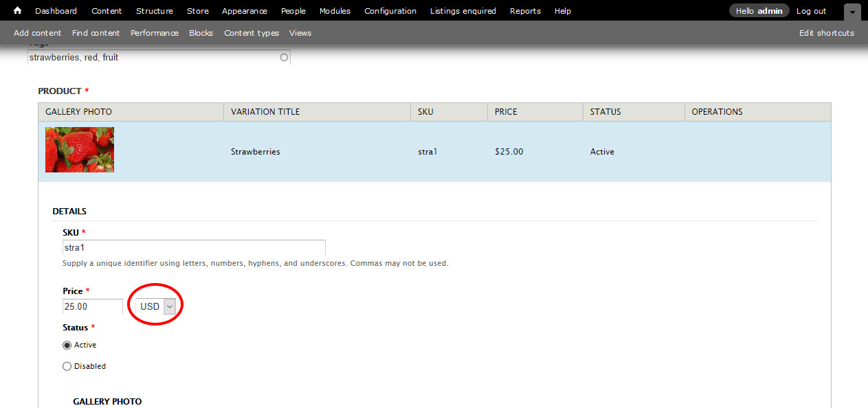The height and width of the screenshot is (408, 868).
Task: Open the Store menu
Action: click(197, 11)
